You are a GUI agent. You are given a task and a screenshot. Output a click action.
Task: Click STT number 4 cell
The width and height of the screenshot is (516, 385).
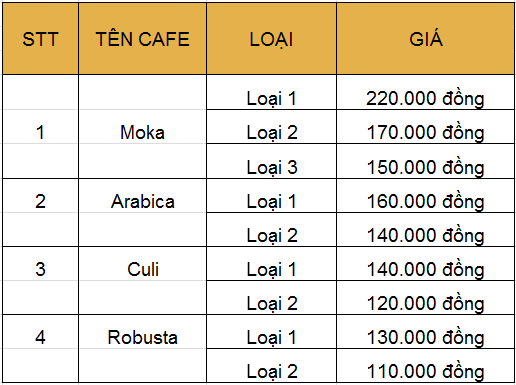40,348
